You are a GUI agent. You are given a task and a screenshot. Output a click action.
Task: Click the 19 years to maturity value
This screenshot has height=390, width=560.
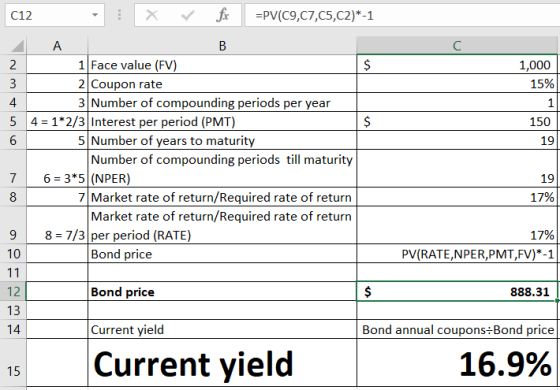click(x=457, y=140)
